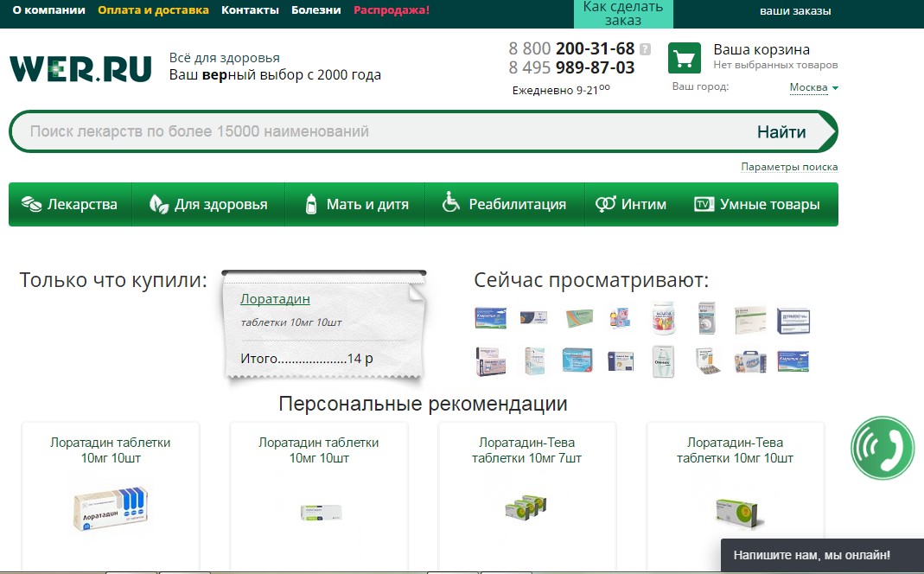
Task: Open the Интим category with gender icon
Action: (x=631, y=204)
